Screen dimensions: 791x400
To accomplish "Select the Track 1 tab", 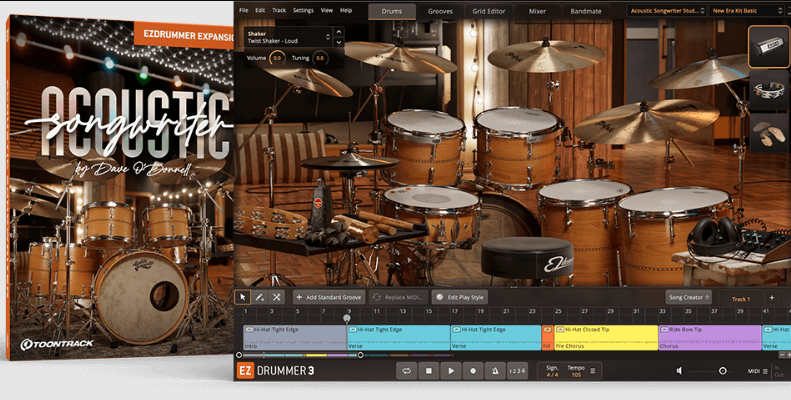I will (x=741, y=299).
